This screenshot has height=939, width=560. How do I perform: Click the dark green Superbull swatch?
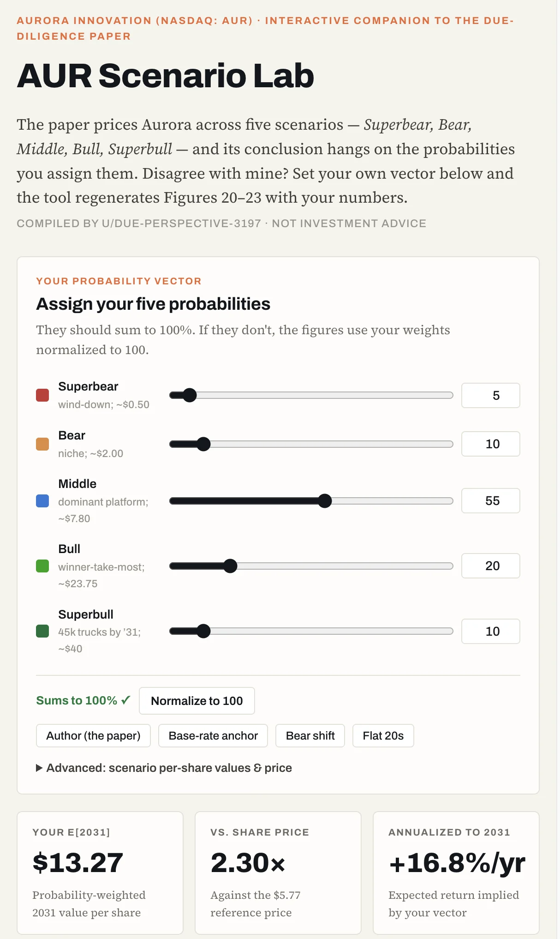(x=42, y=631)
